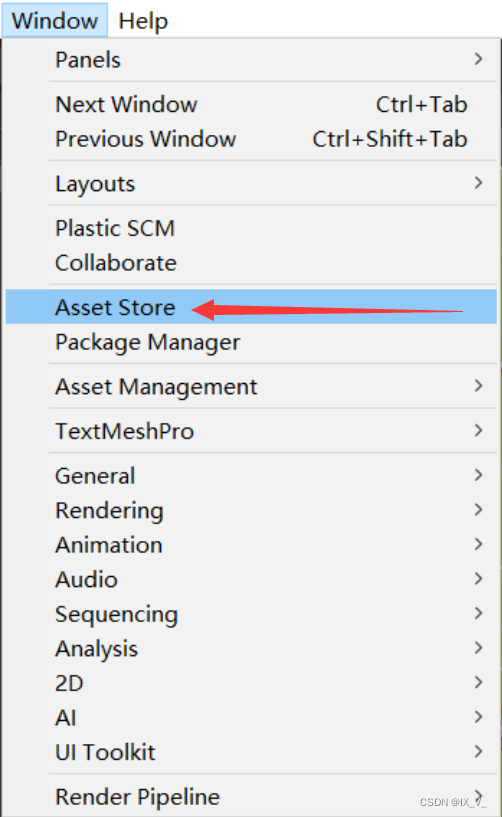502x817 pixels.
Task: Expand the Asset Management submenu chevron
Action: click(x=479, y=386)
